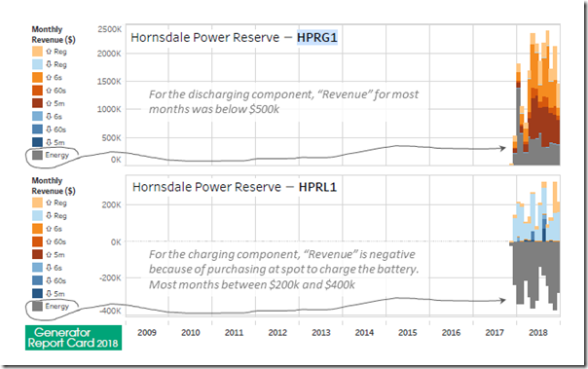Click the 2500K y-axis label
The image size is (588, 369).
coord(109,29)
